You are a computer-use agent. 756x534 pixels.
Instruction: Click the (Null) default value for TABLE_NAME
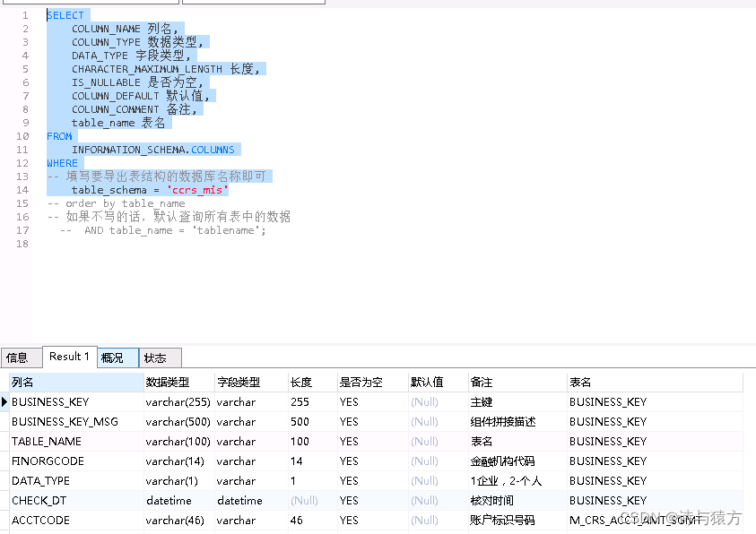pyautogui.click(x=423, y=441)
